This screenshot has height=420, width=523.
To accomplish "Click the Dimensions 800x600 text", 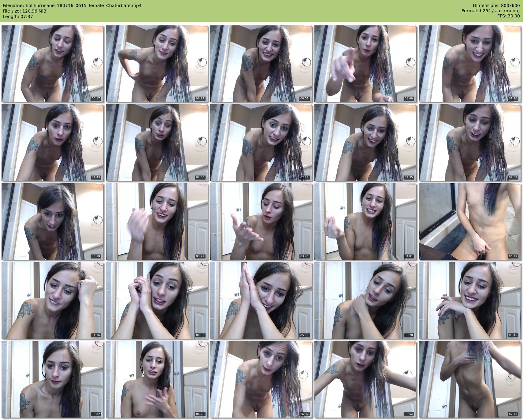I will [x=496, y=6].
